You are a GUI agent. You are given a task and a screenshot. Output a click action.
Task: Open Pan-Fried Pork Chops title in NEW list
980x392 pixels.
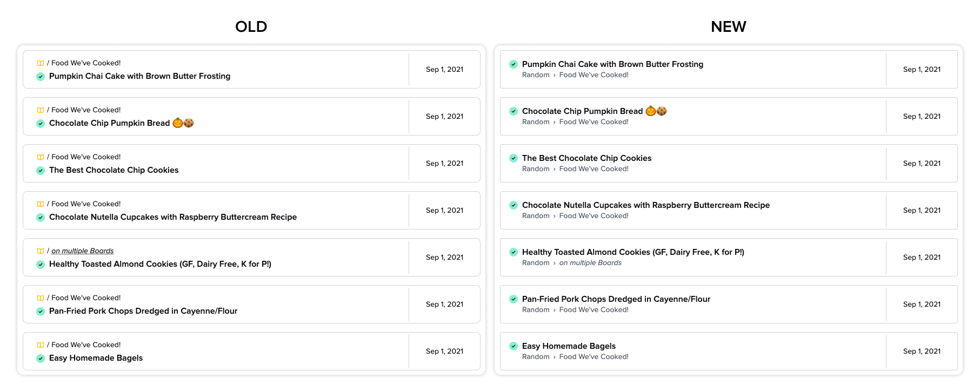point(616,299)
